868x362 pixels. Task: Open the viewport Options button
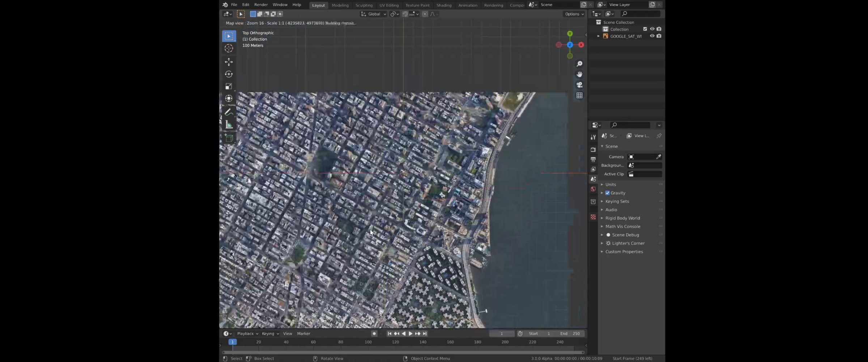click(574, 14)
